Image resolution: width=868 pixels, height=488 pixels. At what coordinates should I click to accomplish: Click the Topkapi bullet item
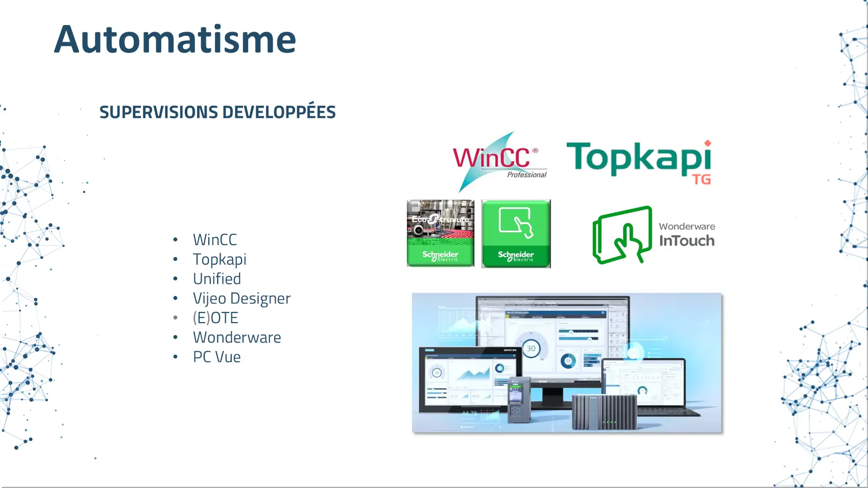tap(220, 259)
